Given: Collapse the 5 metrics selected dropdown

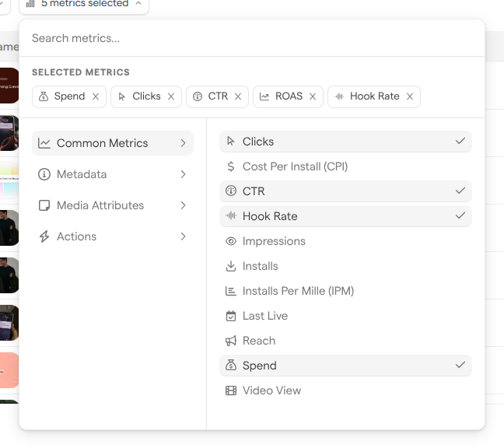Looking at the screenshot, I should pyautogui.click(x=84, y=4).
